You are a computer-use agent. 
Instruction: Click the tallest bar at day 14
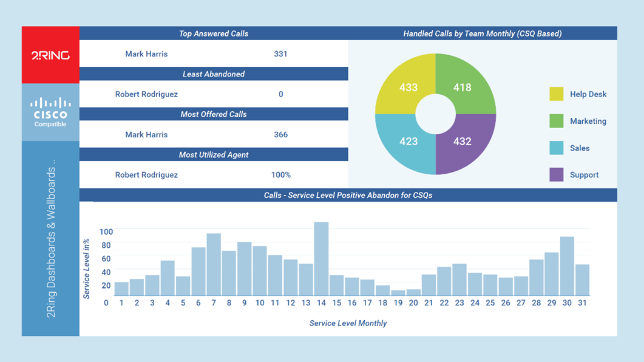(x=321, y=258)
